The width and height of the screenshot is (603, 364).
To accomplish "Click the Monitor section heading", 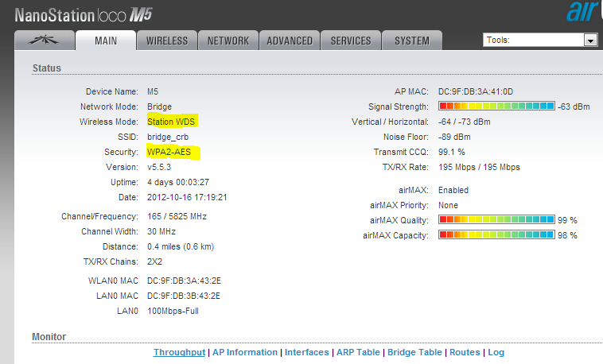I will coord(49,337).
